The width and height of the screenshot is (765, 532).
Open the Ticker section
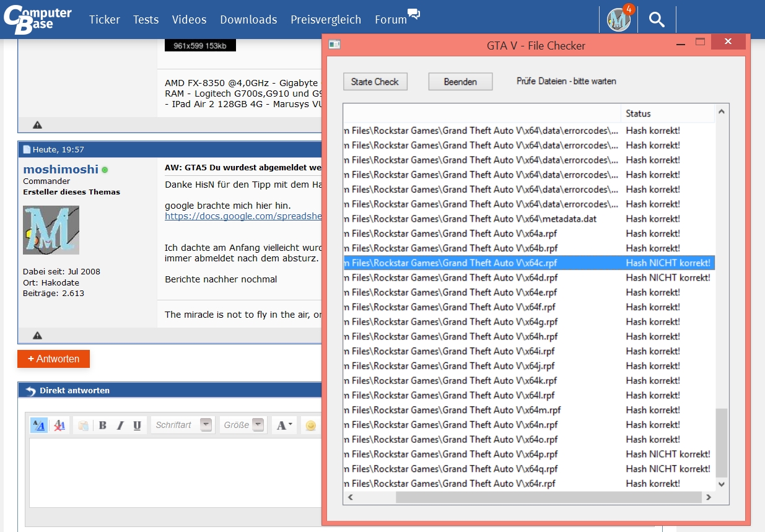click(105, 20)
